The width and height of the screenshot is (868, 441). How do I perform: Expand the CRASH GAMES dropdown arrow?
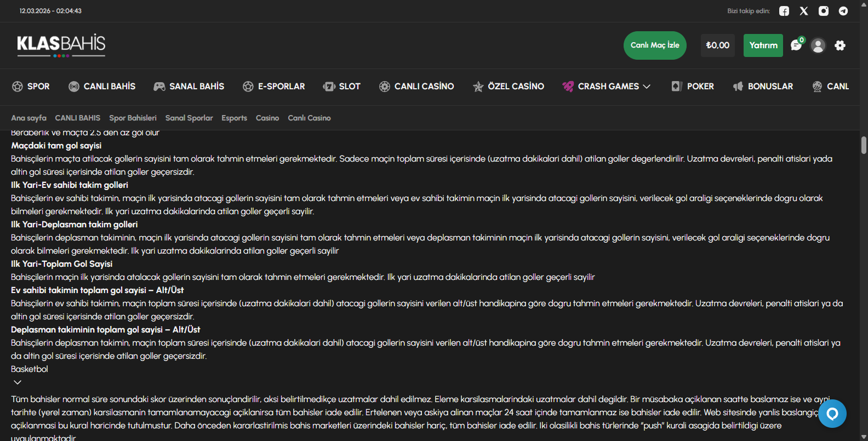pyautogui.click(x=647, y=87)
